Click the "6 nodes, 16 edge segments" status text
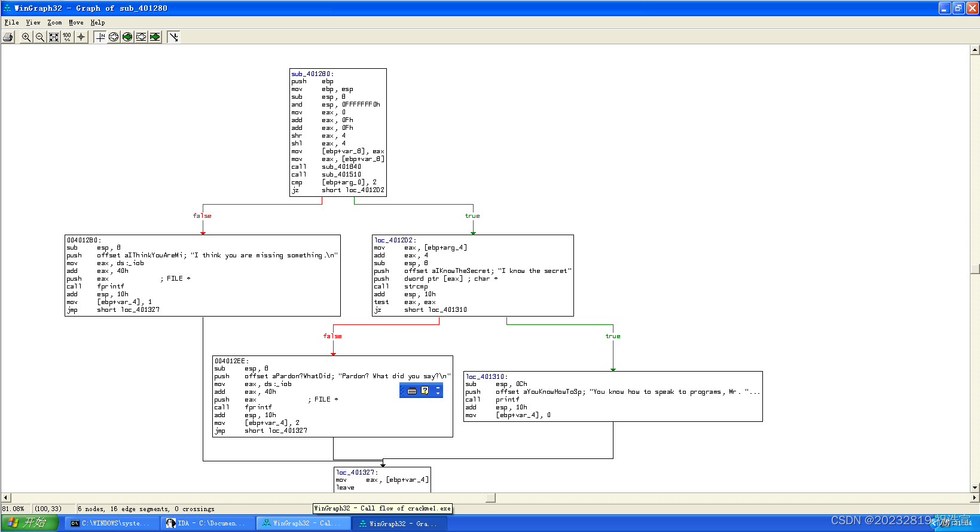Screen dimensions: 980x532 click(x=146, y=509)
